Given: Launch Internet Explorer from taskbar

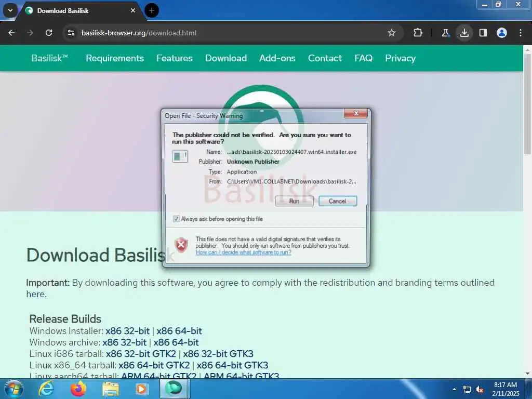Looking at the screenshot, I should pos(46,389).
